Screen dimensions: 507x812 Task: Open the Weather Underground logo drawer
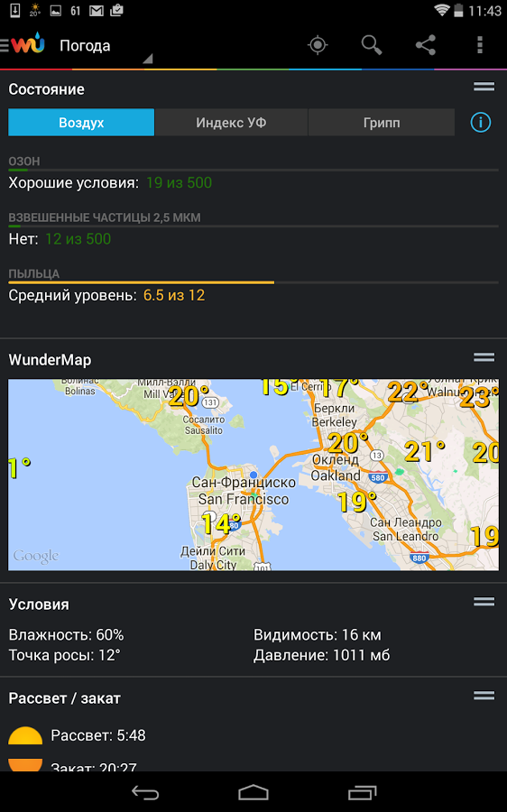(23, 45)
